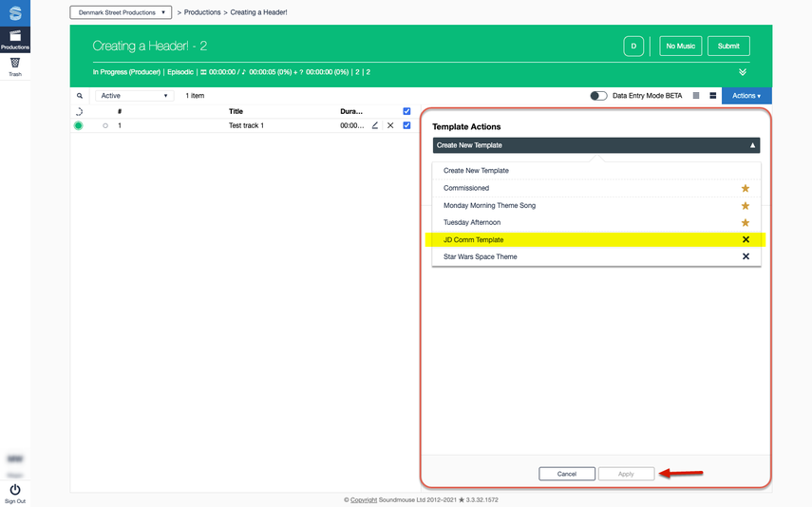Click the Template Actions heading
Viewport: 812px width, 507px height.
pyautogui.click(x=466, y=127)
